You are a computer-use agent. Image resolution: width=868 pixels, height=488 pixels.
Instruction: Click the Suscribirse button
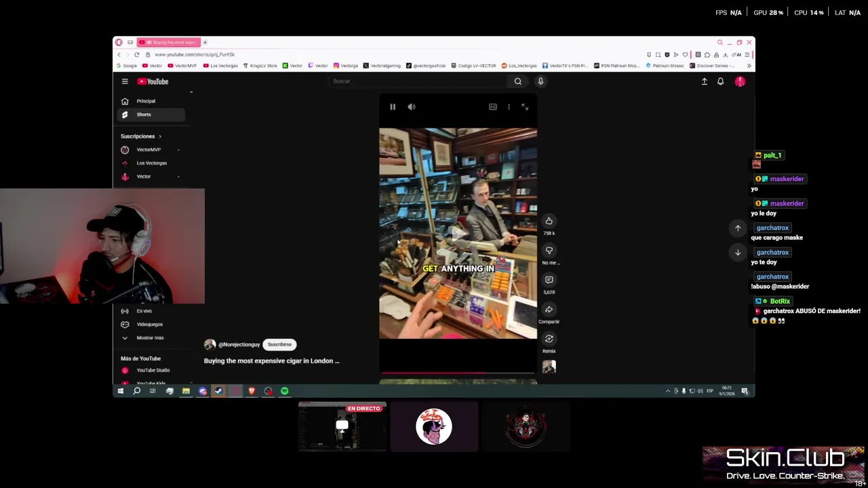pyautogui.click(x=279, y=344)
